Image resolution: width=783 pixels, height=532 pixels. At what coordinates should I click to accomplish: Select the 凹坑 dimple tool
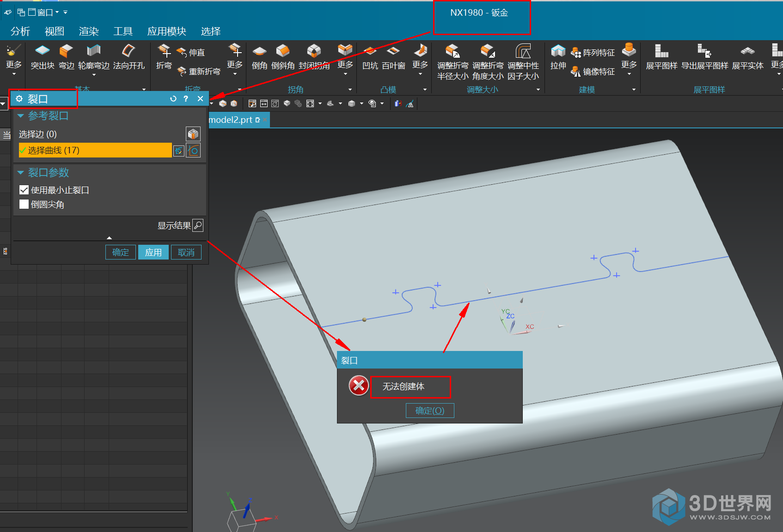(370, 57)
